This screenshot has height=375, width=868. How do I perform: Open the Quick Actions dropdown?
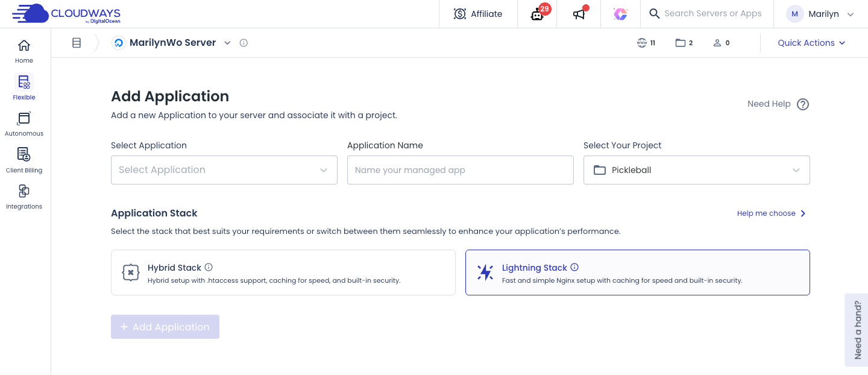pos(811,43)
